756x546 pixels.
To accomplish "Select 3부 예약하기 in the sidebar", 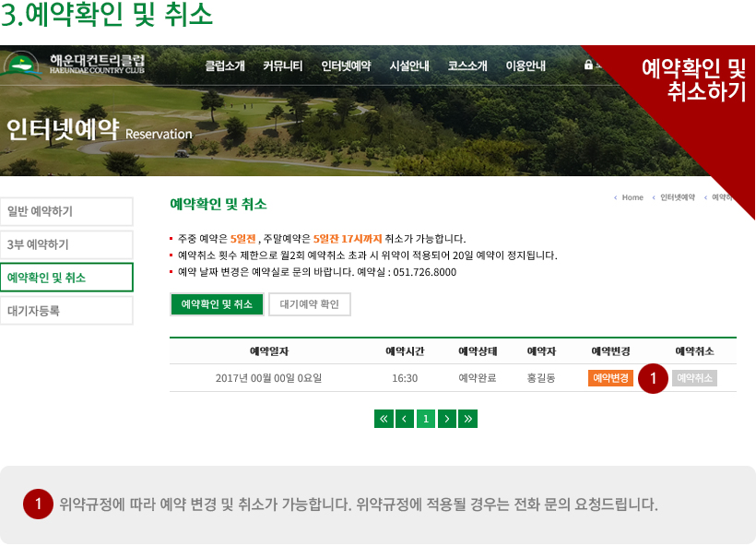I will point(66,244).
